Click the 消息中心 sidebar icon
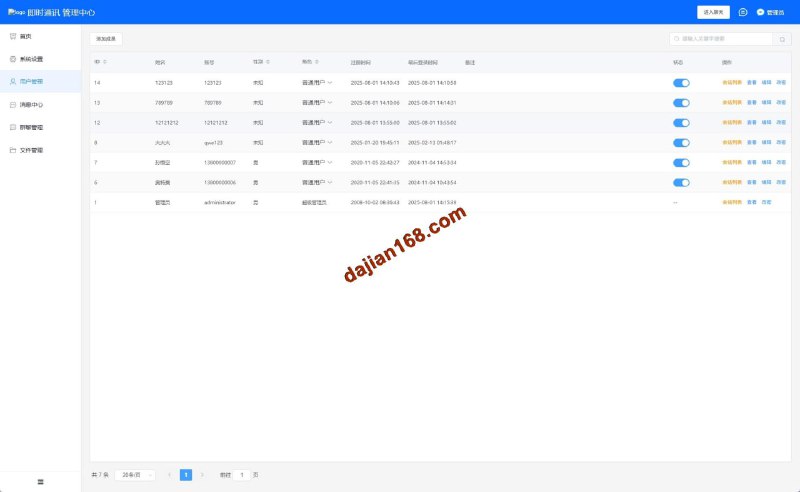Image resolution: width=800 pixels, height=492 pixels. click(13, 104)
